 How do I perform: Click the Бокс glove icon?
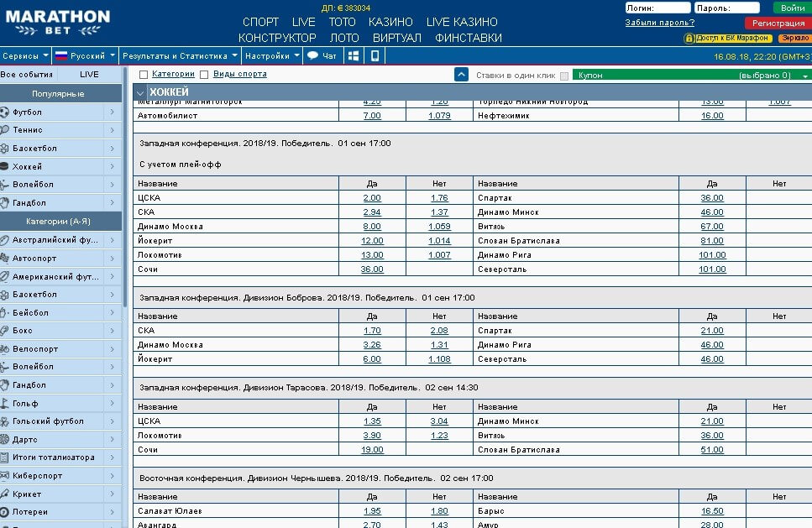click(5, 330)
